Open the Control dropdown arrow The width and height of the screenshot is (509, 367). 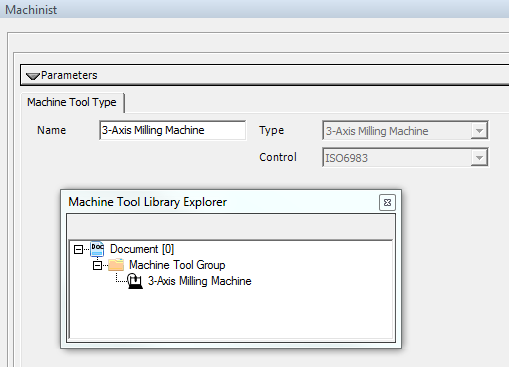tap(479, 158)
